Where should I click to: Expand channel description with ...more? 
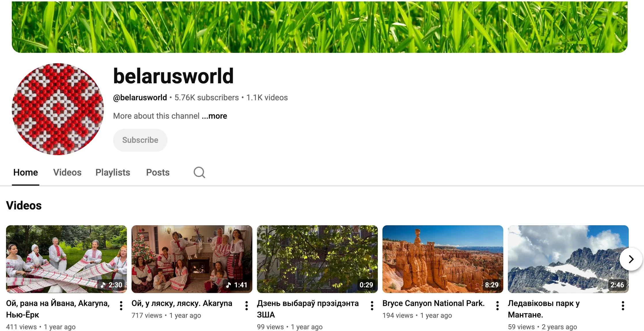coord(214,116)
